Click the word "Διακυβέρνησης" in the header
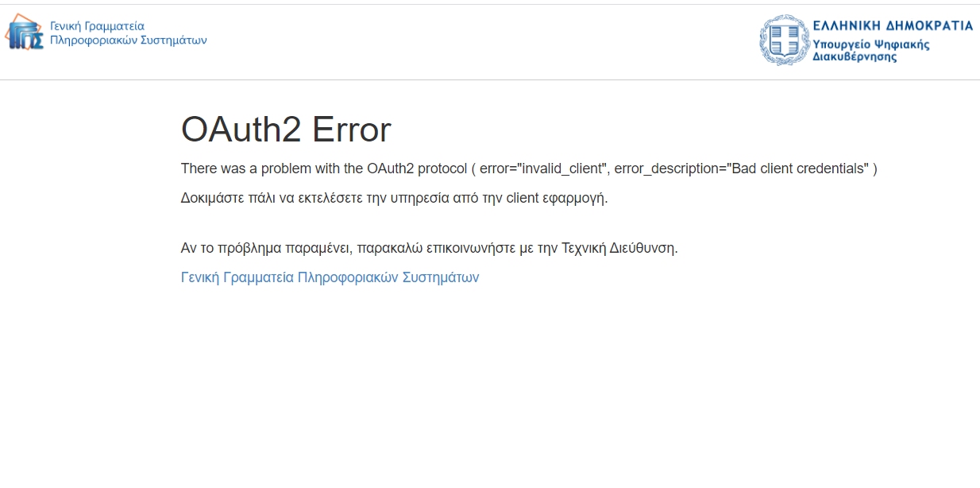The image size is (980, 488). pyautogui.click(x=855, y=57)
